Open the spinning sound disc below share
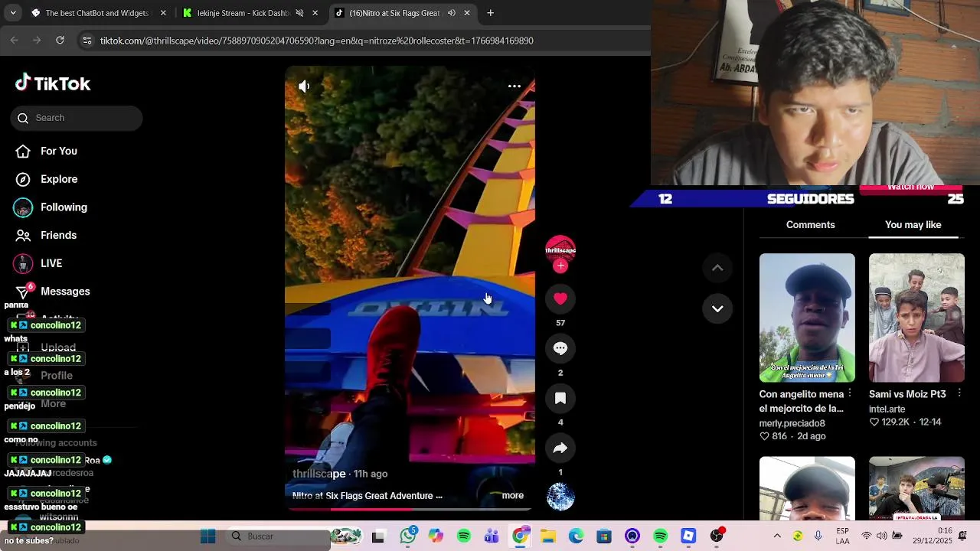980x551 pixels. [560, 497]
